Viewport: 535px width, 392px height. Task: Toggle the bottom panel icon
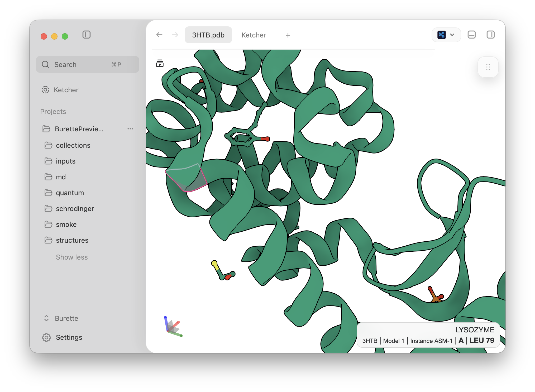pos(471,35)
